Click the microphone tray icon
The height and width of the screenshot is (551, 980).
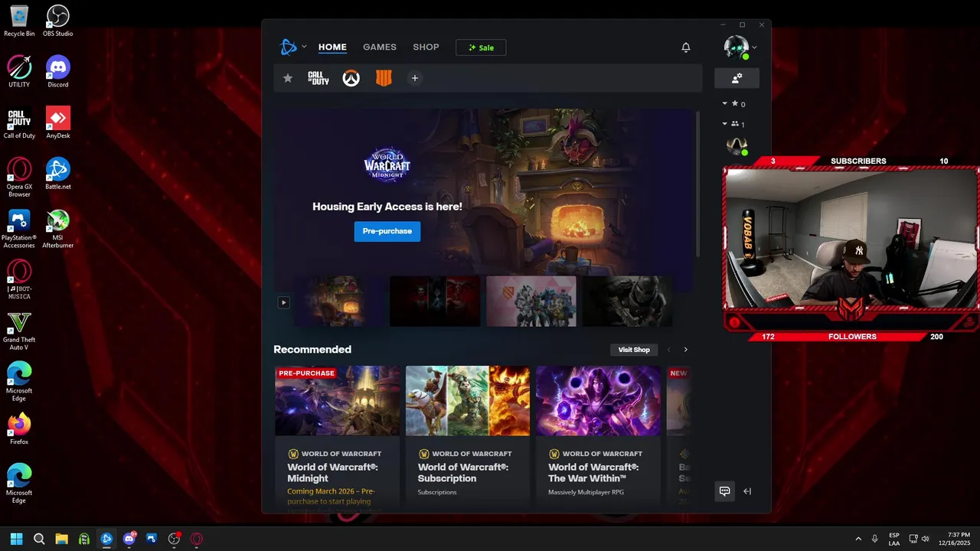coord(874,539)
